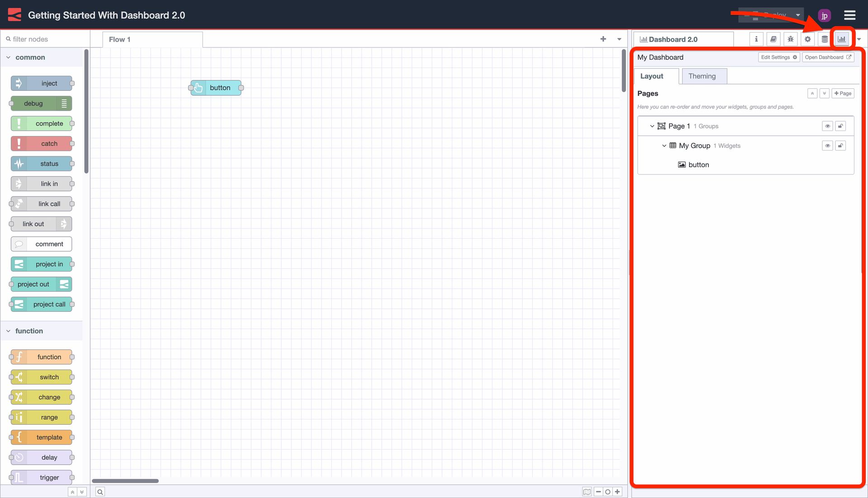Open the help book icon in sidebar
Viewport: 868px width, 498px height.
[x=773, y=39]
